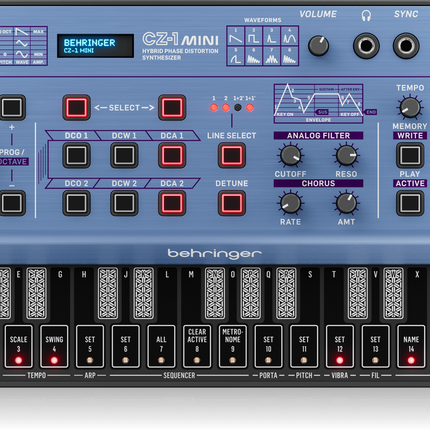
Task: Click the chorus RATE knob
Action: [x=290, y=203]
